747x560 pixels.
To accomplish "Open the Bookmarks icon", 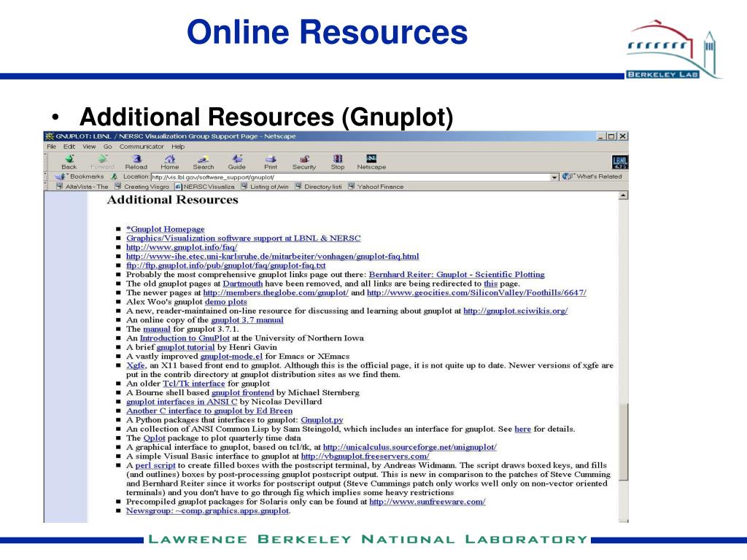I will point(60,176).
